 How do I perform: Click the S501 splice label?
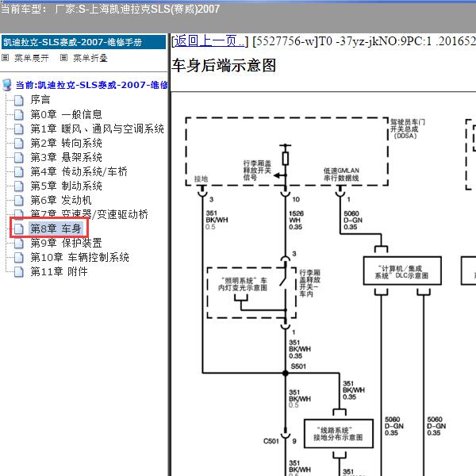(298, 367)
